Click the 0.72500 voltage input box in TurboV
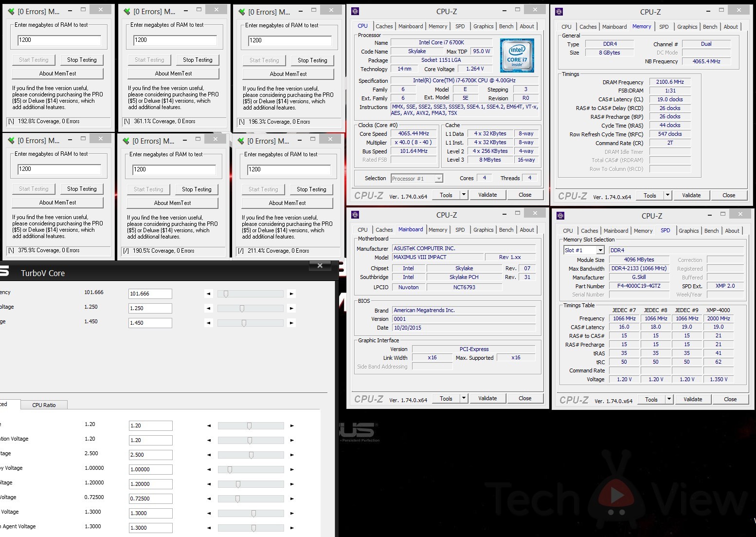The width and height of the screenshot is (756, 537). [x=151, y=499]
